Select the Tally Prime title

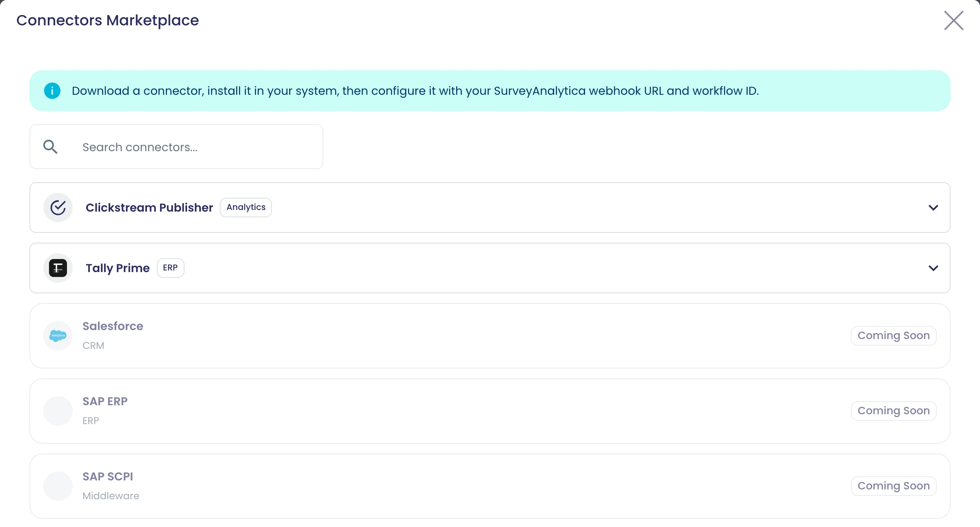pyautogui.click(x=118, y=268)
